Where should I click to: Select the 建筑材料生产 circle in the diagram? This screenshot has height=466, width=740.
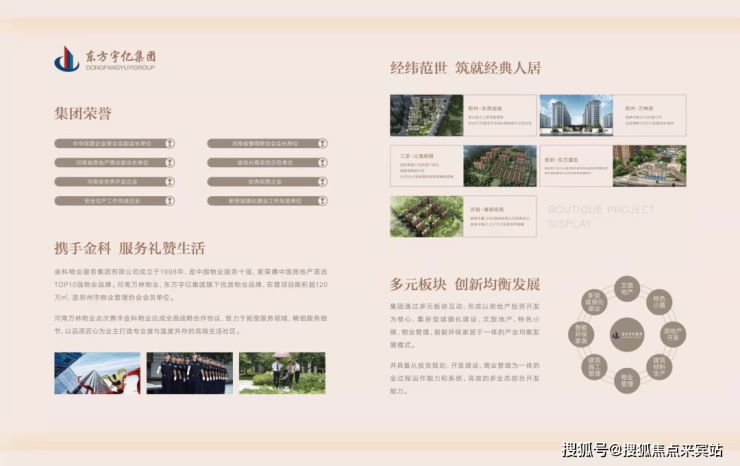point(659,367)
